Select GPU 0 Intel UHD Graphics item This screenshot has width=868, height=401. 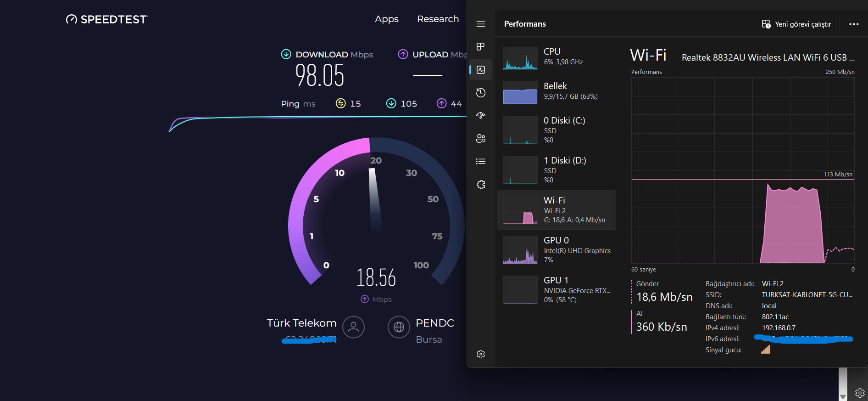(556, 250)
